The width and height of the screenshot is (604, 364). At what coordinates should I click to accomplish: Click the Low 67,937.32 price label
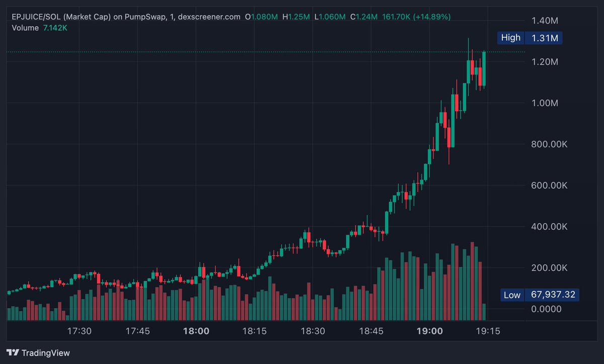[540, 295]
